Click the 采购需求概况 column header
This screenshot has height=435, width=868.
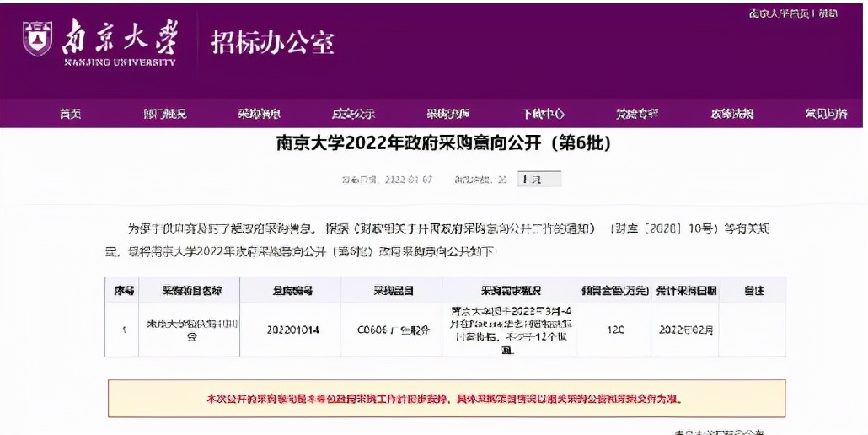511,291
